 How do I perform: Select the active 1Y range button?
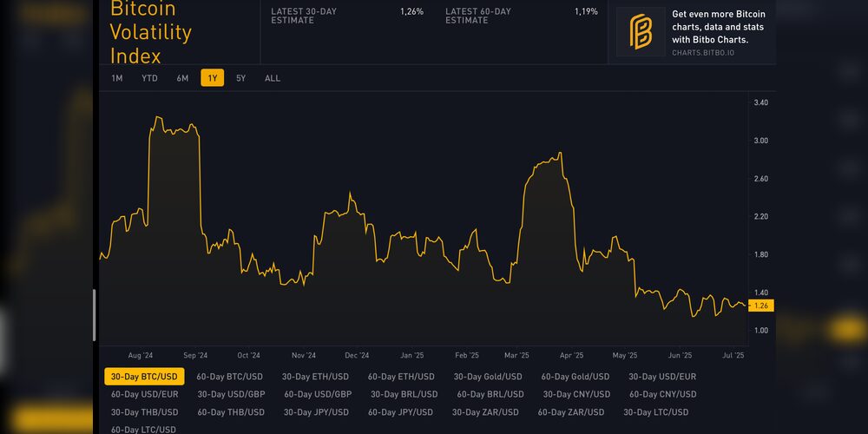[x=212, y=78]
